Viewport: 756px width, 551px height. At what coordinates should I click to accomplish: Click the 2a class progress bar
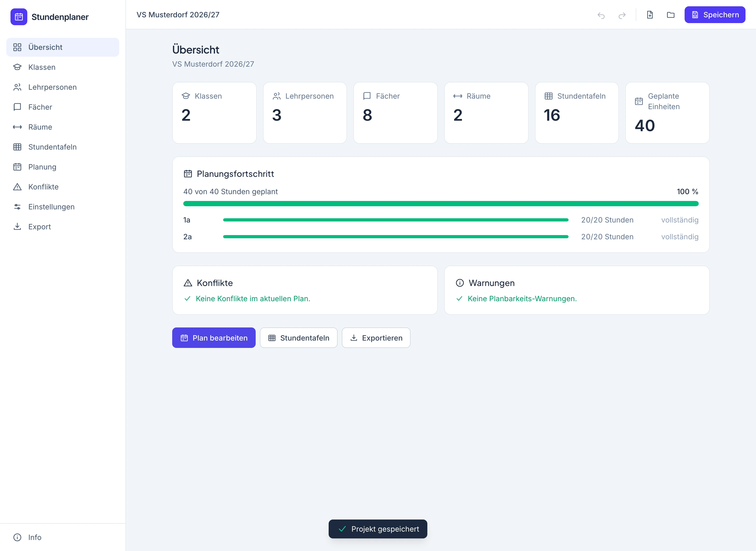pyautogui.click(x=396, y=237)
